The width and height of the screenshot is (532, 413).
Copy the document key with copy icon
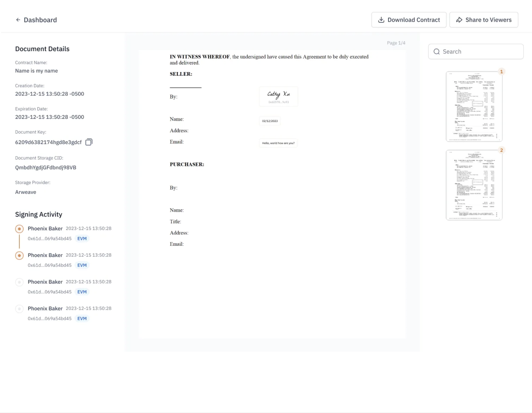[89, 142]
